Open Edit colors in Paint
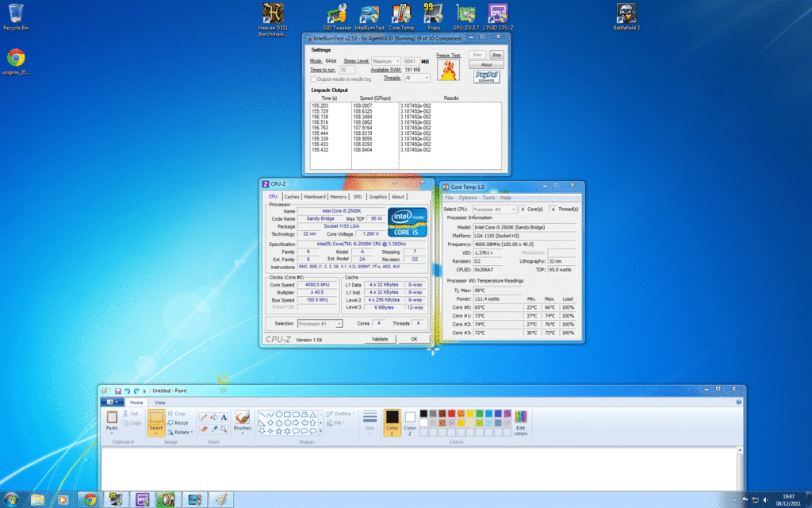The height and width of the screenshot is (508, 812). click(x=521, y=422)
